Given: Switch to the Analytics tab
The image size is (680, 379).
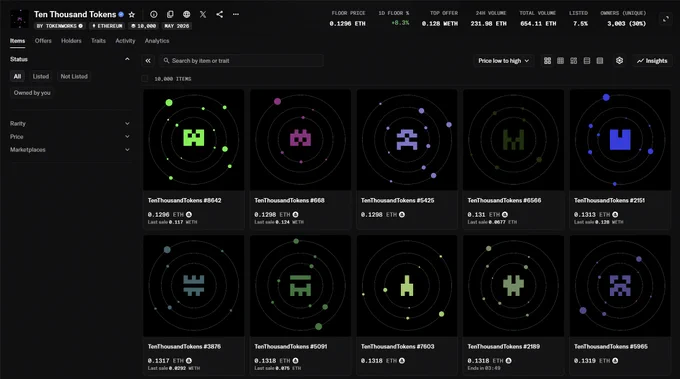Looking at the screenshot, I should (x=157, y=41).
